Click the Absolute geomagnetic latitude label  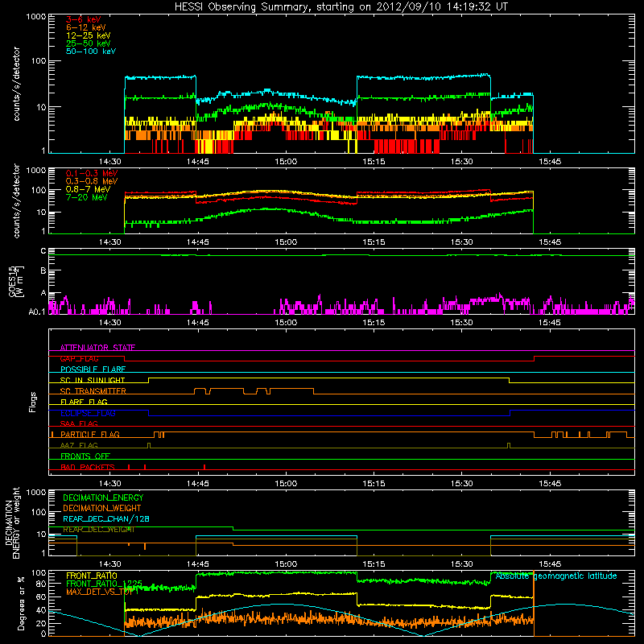[x=556, y=576]
